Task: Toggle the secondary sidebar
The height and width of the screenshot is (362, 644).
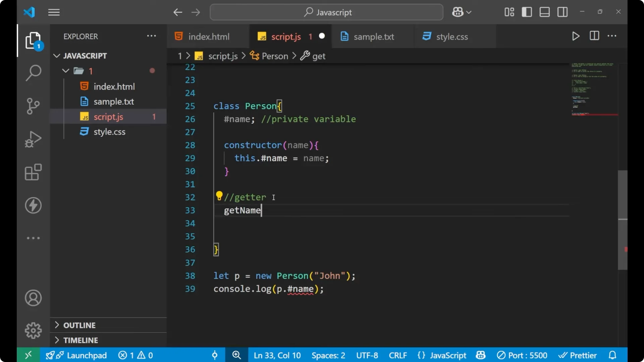Action: pos(562,12)
